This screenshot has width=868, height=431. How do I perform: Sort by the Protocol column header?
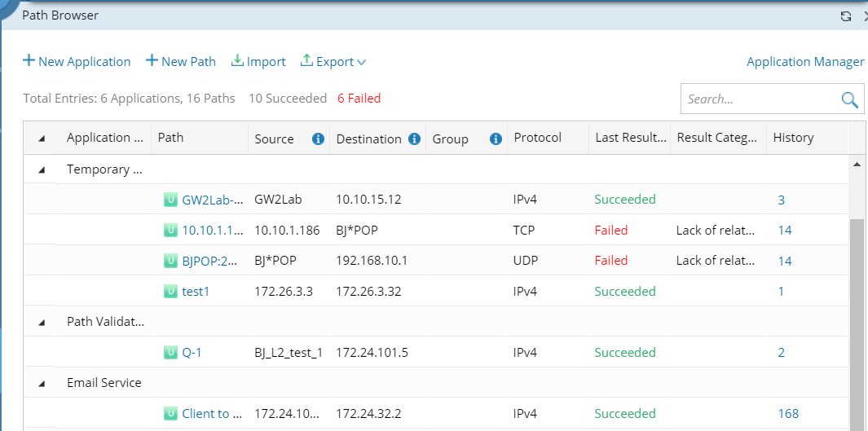(538, 138)
